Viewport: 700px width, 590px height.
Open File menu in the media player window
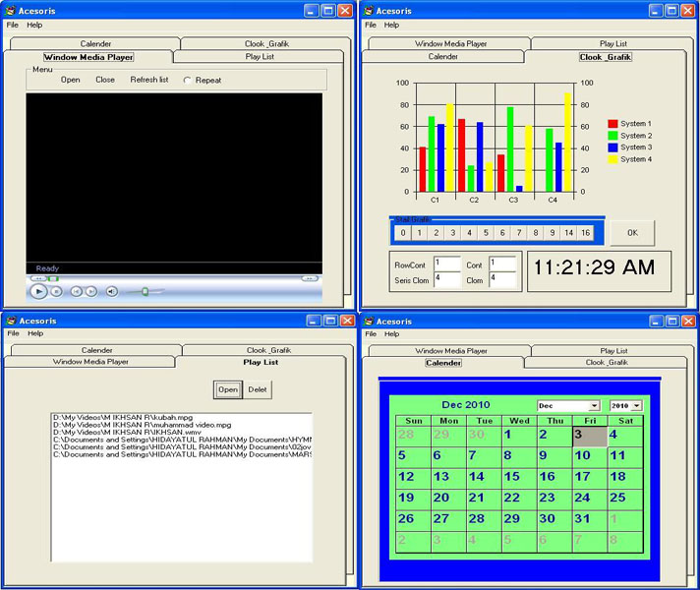point(13,25)
